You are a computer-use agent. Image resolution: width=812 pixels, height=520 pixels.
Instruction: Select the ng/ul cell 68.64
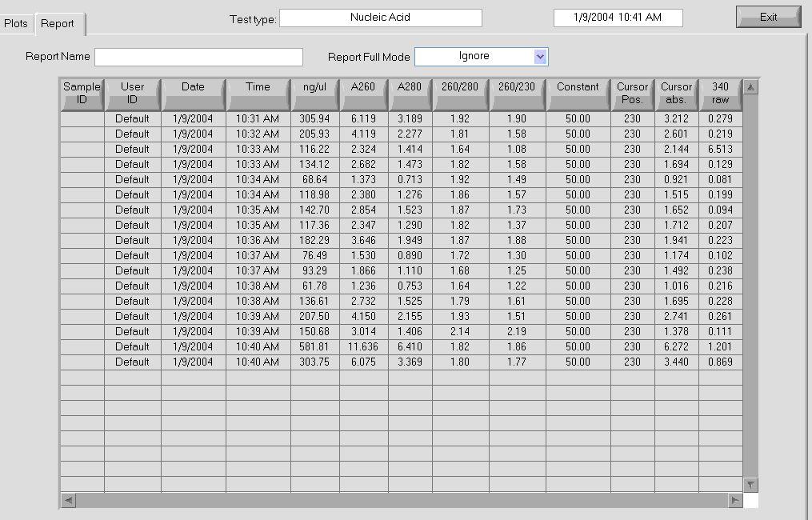coord(315,179)
